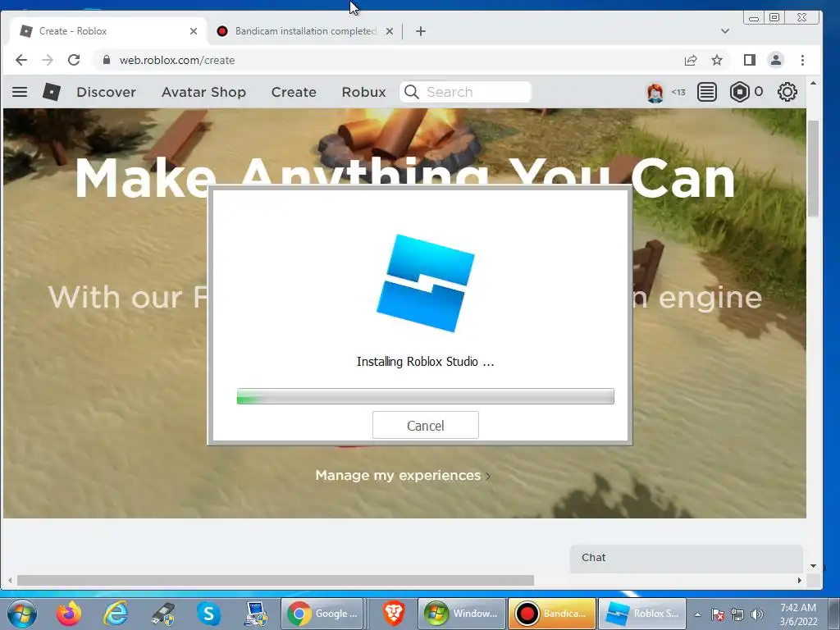Screen dimensions: 840x630
Task: Open the Robux menu item
Action: [x=363, y=92]
